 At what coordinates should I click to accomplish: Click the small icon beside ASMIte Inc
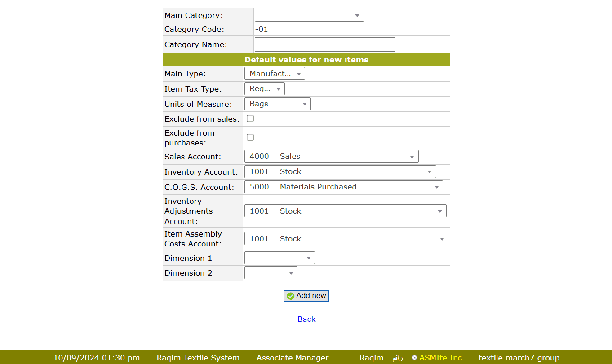414,358
